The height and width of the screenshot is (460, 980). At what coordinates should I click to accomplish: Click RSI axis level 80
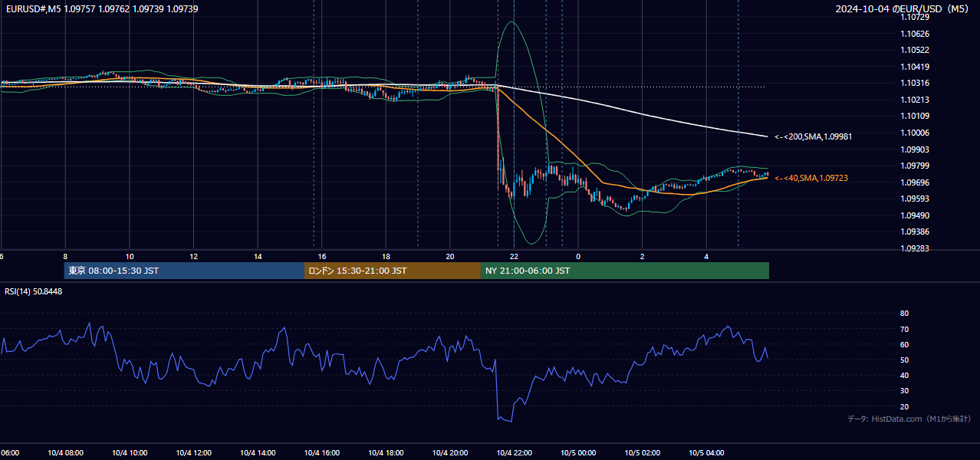point(904,314)
